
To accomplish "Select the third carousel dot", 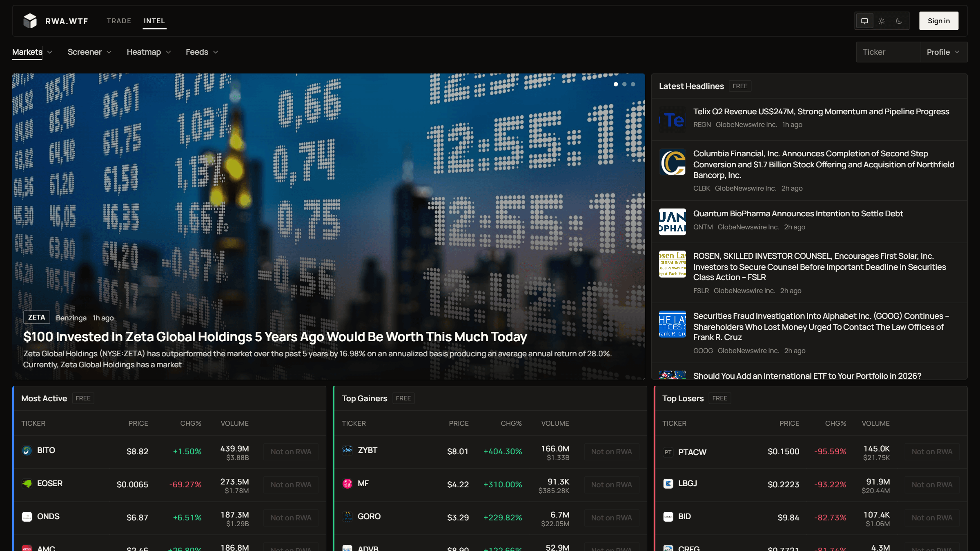I will point(633,84).
